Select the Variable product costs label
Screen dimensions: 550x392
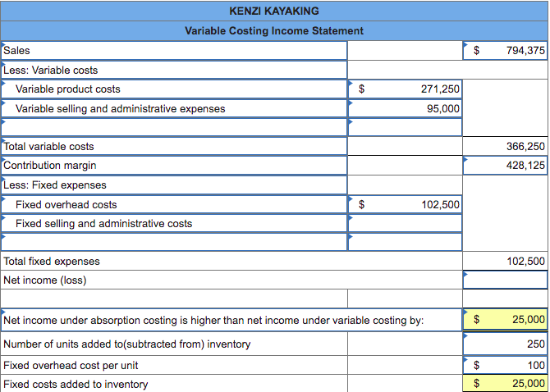[174, 89]
